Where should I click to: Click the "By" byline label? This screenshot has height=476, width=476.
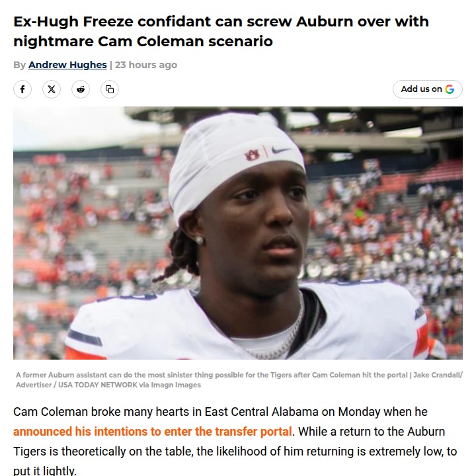point(19,65)
